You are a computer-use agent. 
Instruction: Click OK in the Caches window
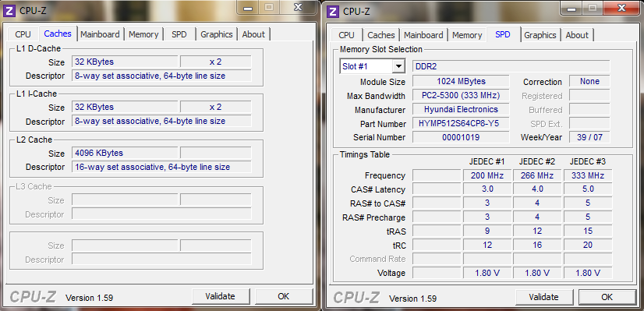283,296
